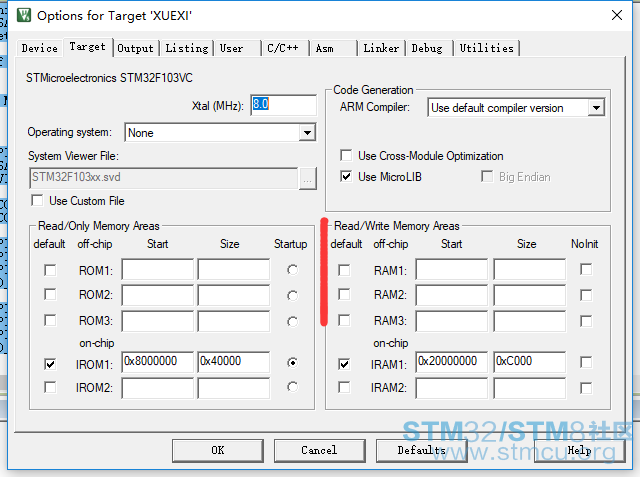Click the System Viewer File browse button
This screenshot has width=640, height=477.
[x=307, y=178]
